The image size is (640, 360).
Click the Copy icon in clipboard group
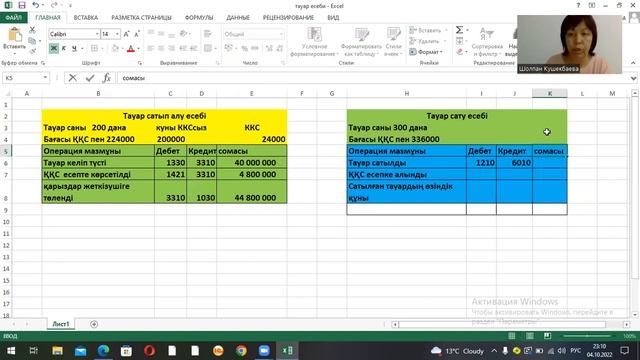[x=32, y=40]
